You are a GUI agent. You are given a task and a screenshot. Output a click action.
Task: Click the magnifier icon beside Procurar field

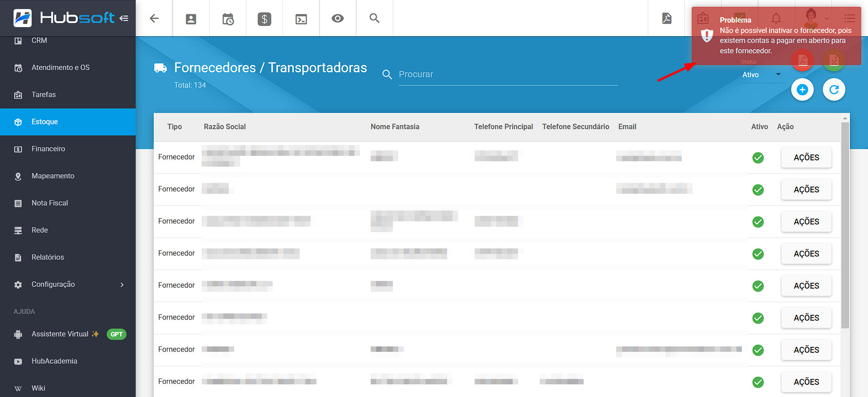387,74
